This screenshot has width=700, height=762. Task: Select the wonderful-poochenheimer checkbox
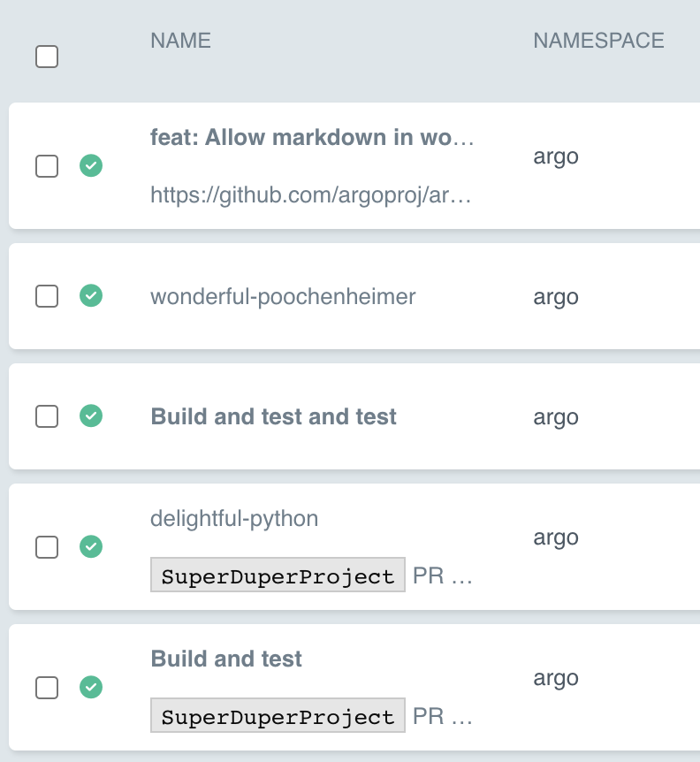pos(47,296)
